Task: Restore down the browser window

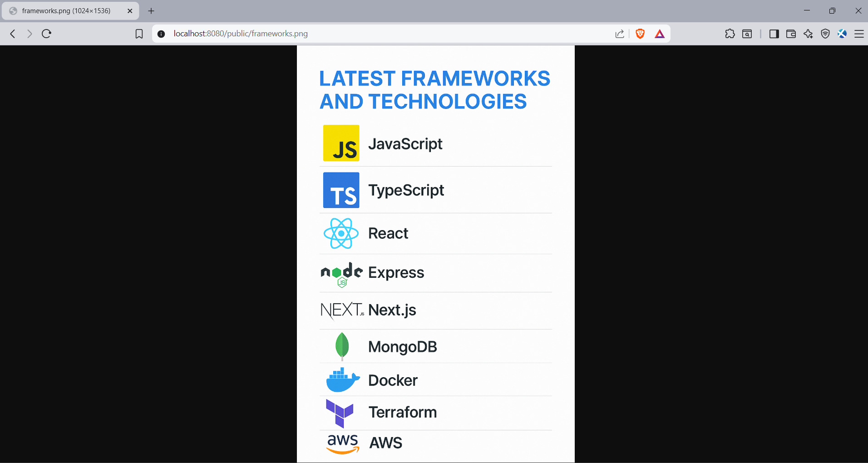Action: coord(832,10)
